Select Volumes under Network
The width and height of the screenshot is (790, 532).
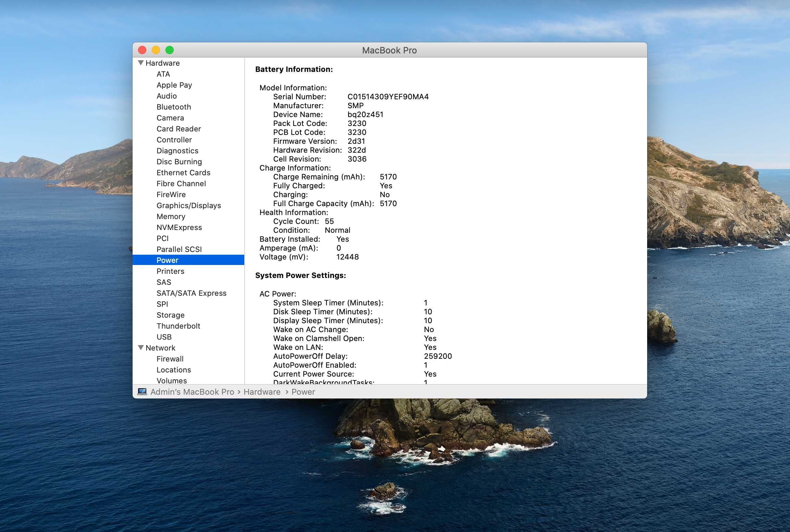(x=172, y=380)
